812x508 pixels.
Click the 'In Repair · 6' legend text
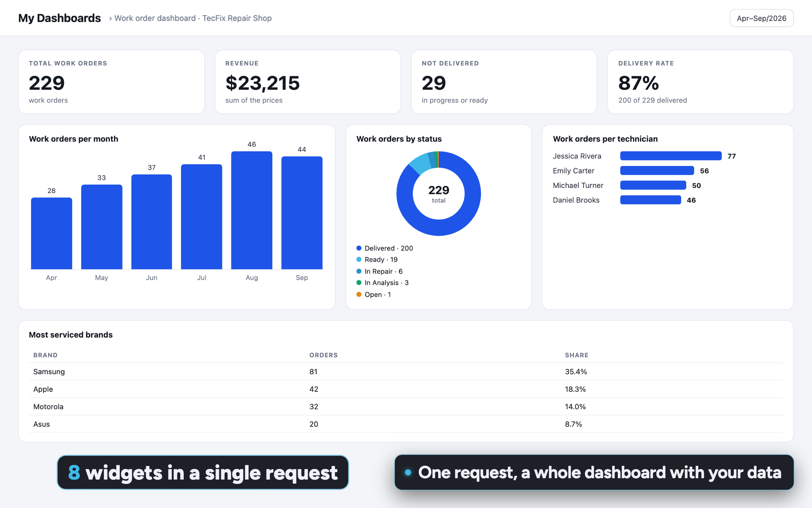point(384,271)
